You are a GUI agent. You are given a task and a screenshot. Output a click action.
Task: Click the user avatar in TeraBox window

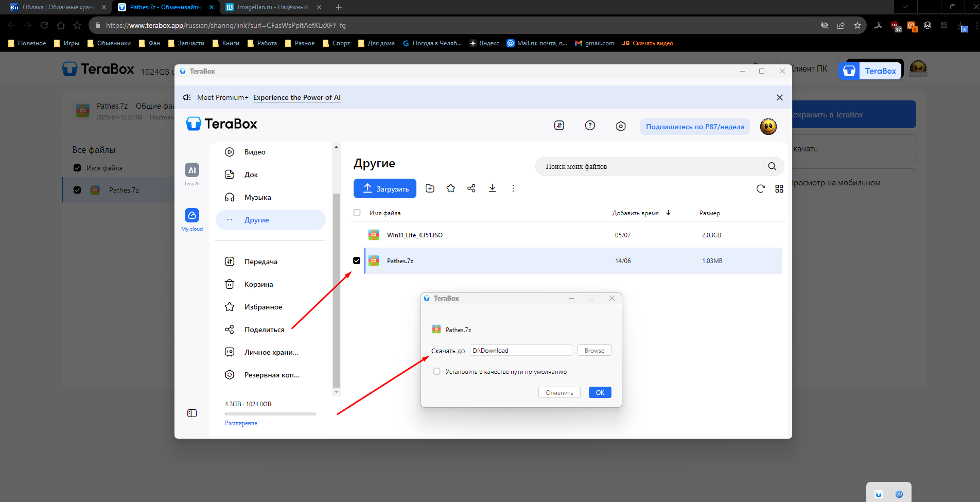[768, 126]
